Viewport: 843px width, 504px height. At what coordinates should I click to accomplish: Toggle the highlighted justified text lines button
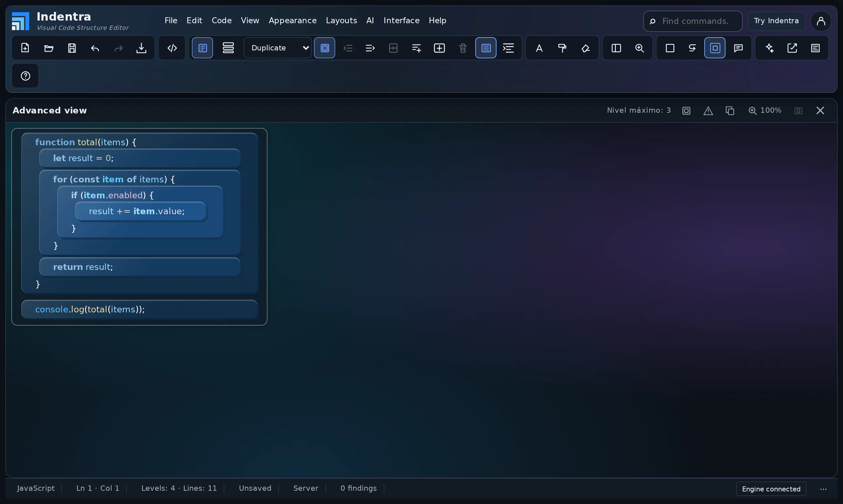click(x=486, y=48)
